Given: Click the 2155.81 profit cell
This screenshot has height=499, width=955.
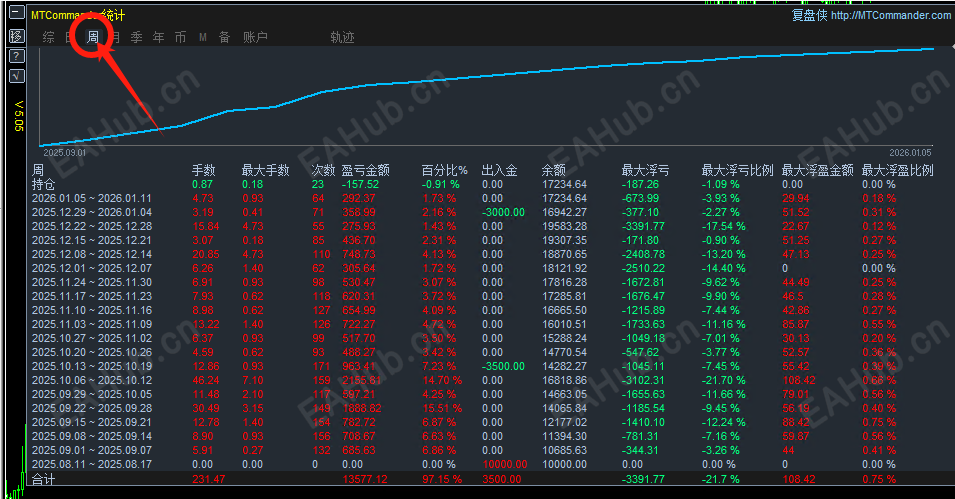Looking at the screenshot, I should click(362, 380).
